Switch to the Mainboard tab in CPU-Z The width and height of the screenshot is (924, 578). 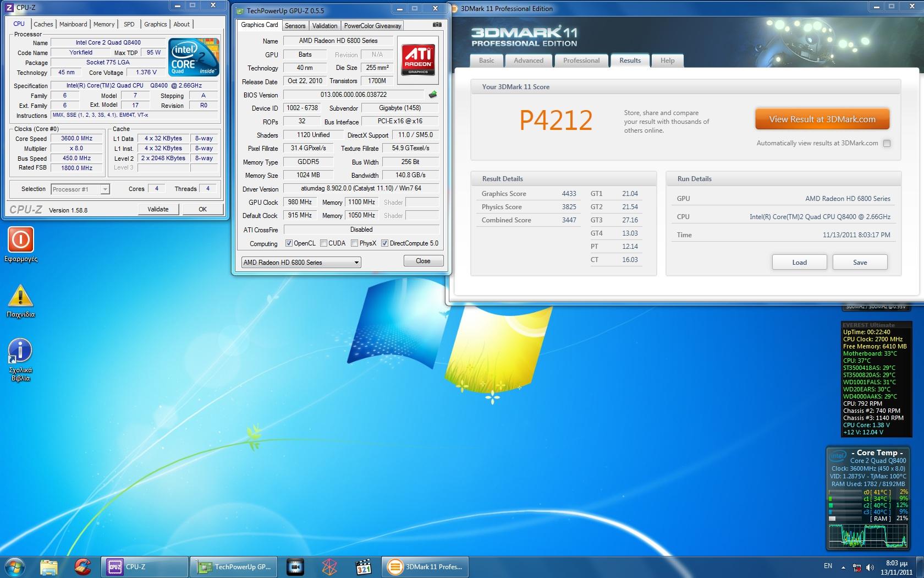(73, 24)
